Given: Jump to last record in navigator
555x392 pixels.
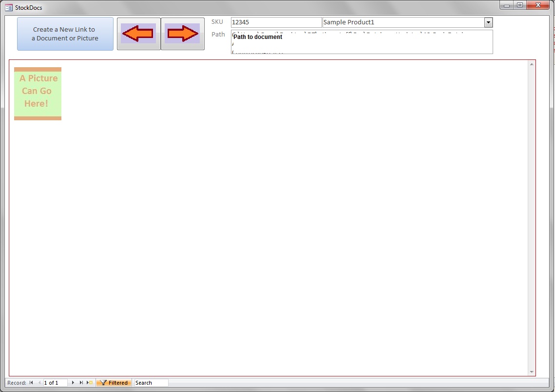Looking at the screenshot, I should click(81, 383).
